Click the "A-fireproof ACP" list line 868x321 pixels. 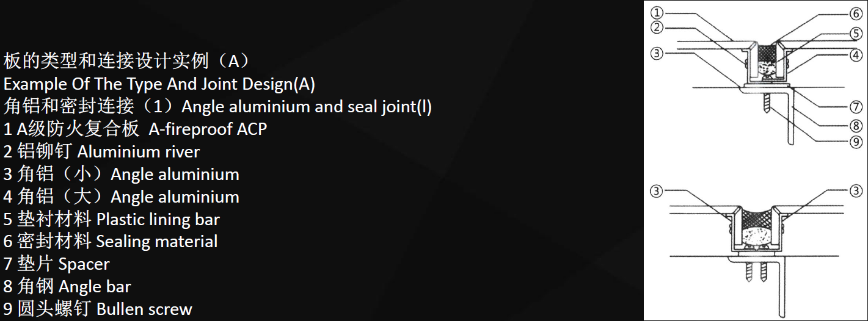pos(135,129)
